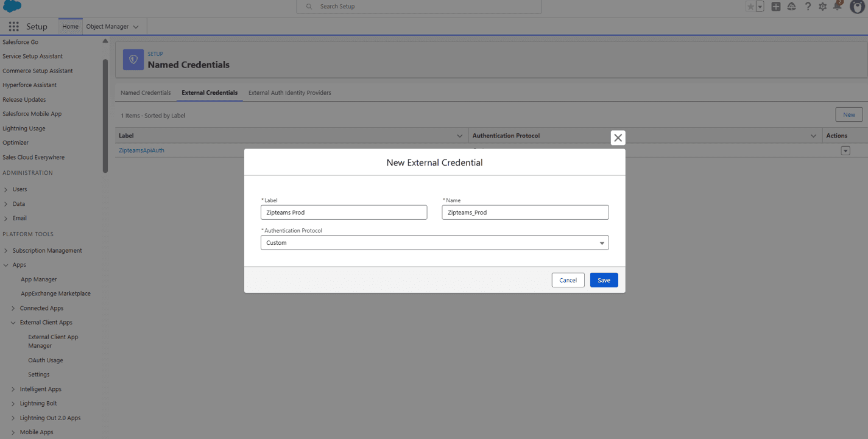Select the External Credentials tab
The height and width of the screenshot is (439, 868).
point(210,93)
